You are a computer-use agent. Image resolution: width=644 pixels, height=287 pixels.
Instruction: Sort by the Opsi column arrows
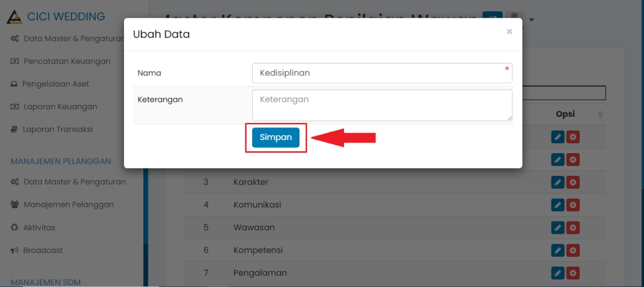click(x=600, y=114)
